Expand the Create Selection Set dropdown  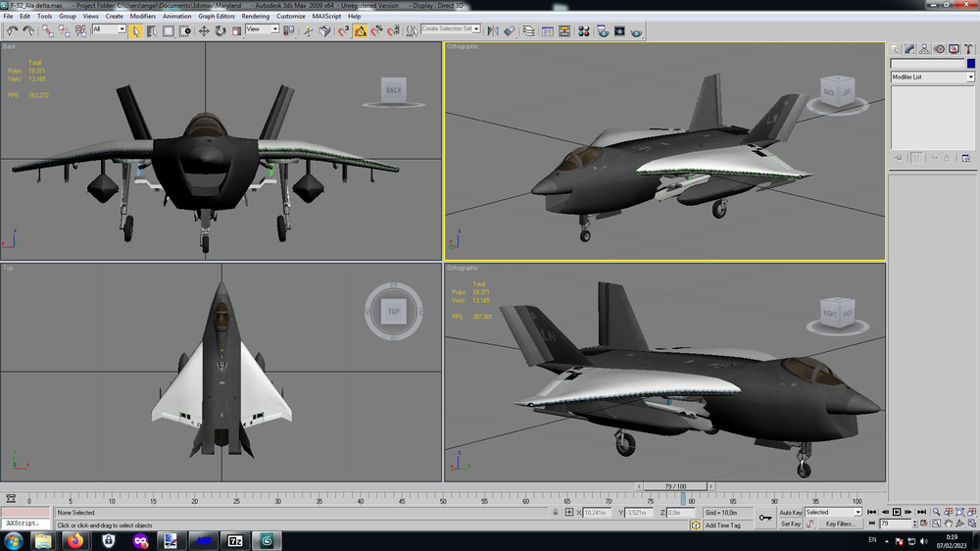[476, 28]
